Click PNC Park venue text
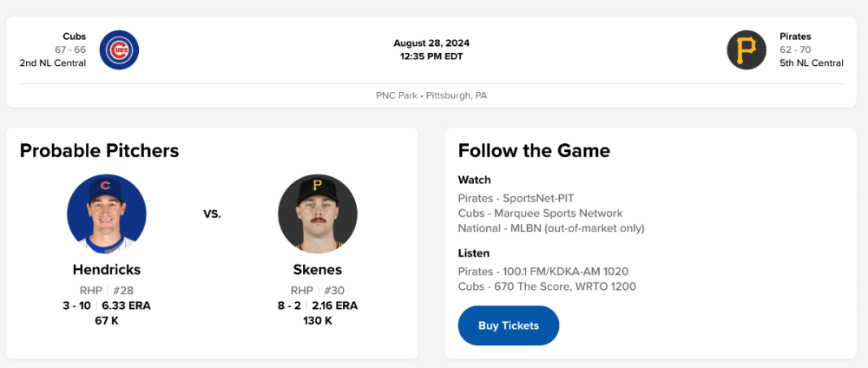The width and height of the screenshot is (868, 368). 431,95
